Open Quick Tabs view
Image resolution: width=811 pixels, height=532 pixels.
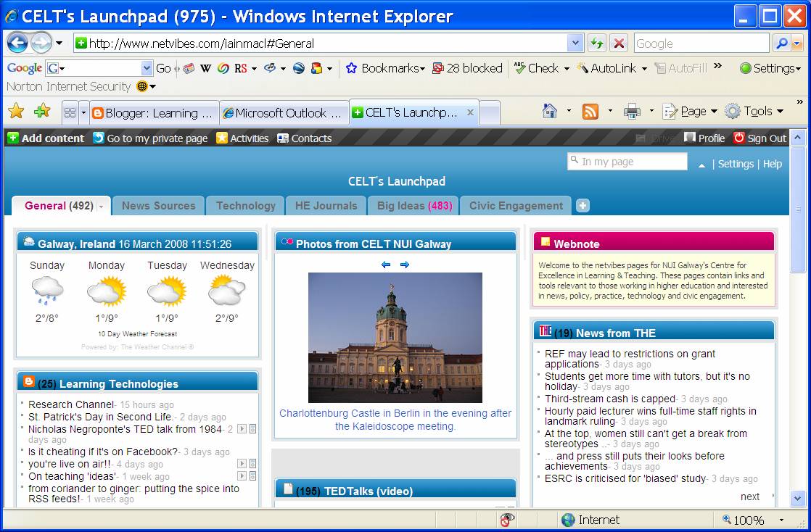tap(71, 111)
